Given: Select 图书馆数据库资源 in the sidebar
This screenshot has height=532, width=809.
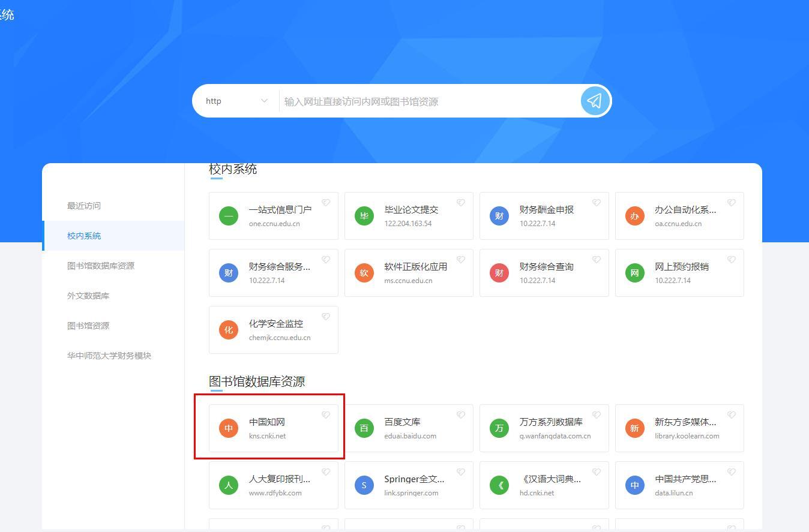Looking at the screenshot, I should click(101, 266).
